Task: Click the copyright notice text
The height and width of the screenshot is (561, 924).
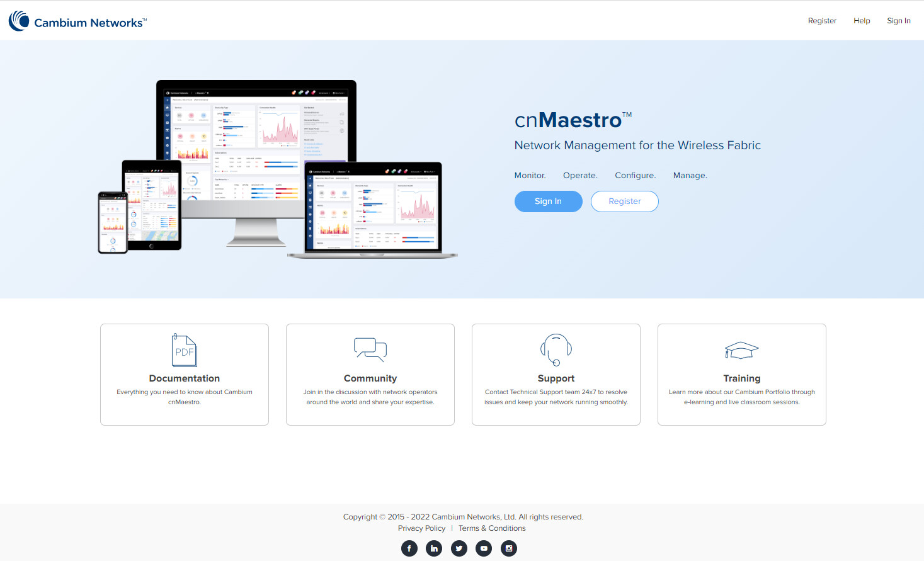Action: [x=463, y=517]
